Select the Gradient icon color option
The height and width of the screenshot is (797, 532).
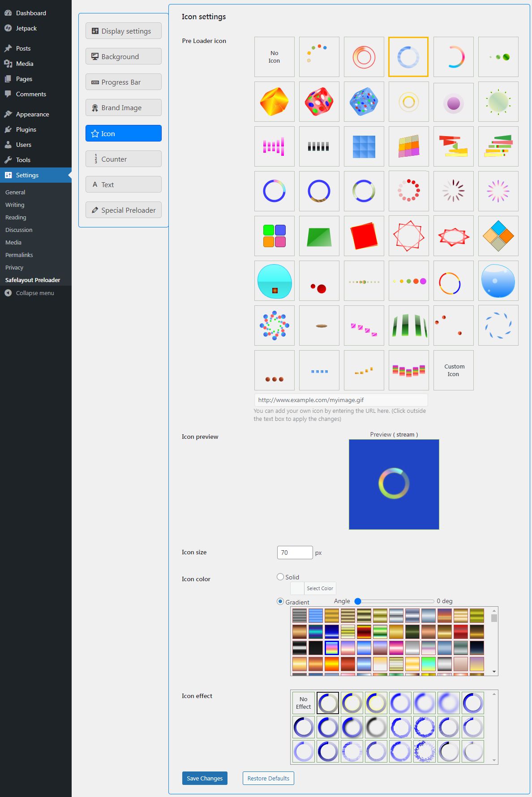280,601
